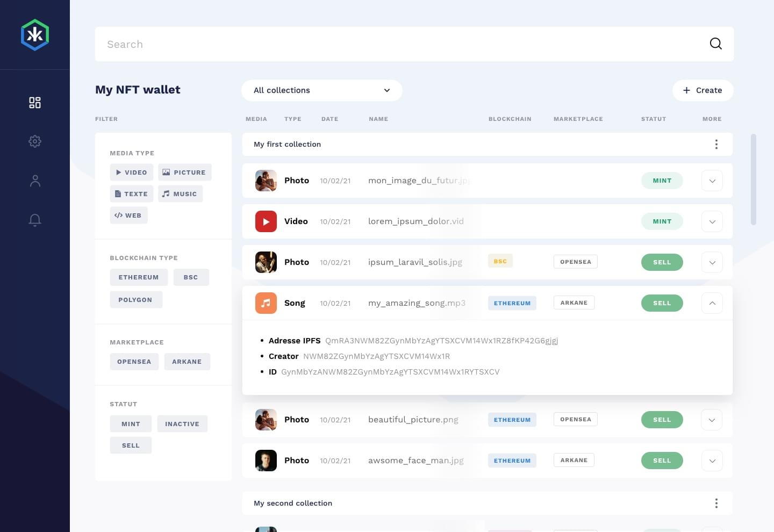Open the dashboard grid icon in sidebar
The height and width of the screenshot is (532, 774).
pos(35,102)
